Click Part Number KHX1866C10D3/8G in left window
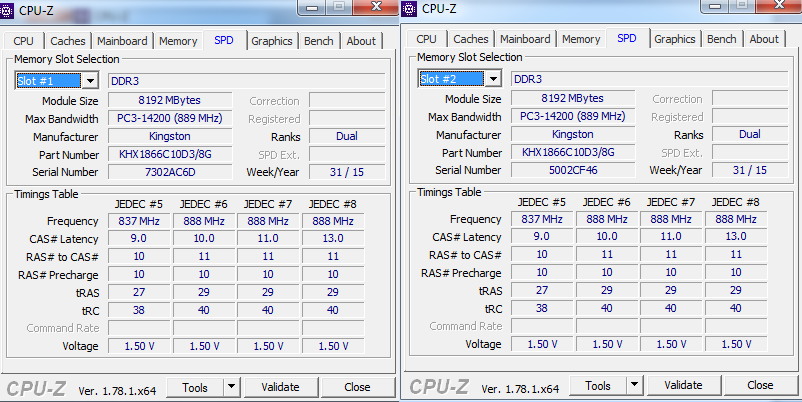802x402 pixels. pyautogui.click(x=170, y=154)
